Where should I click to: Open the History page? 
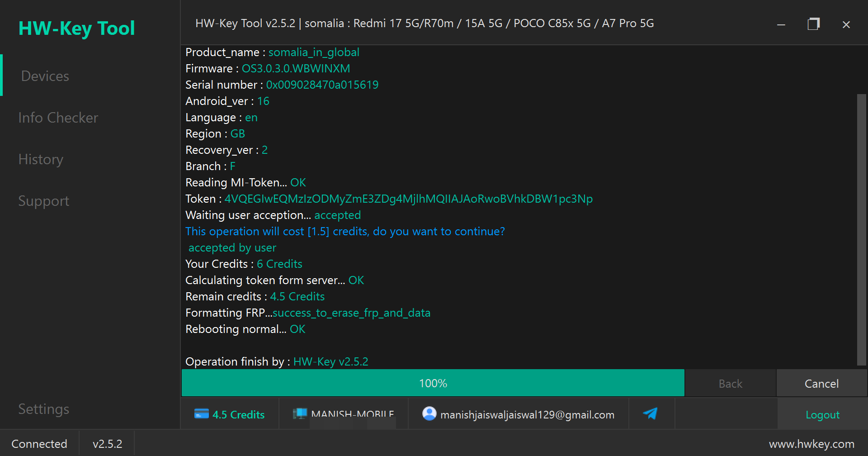click(41, 159)
